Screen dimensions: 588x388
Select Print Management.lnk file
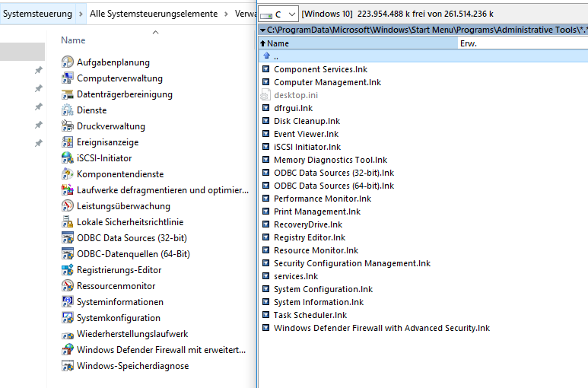click(x=317, y=211)
